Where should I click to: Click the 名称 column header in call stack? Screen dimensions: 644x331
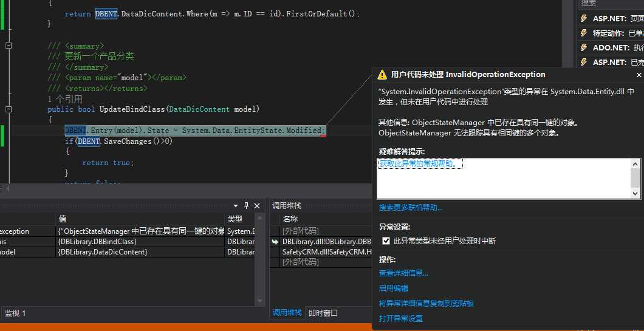click(326, 219)
